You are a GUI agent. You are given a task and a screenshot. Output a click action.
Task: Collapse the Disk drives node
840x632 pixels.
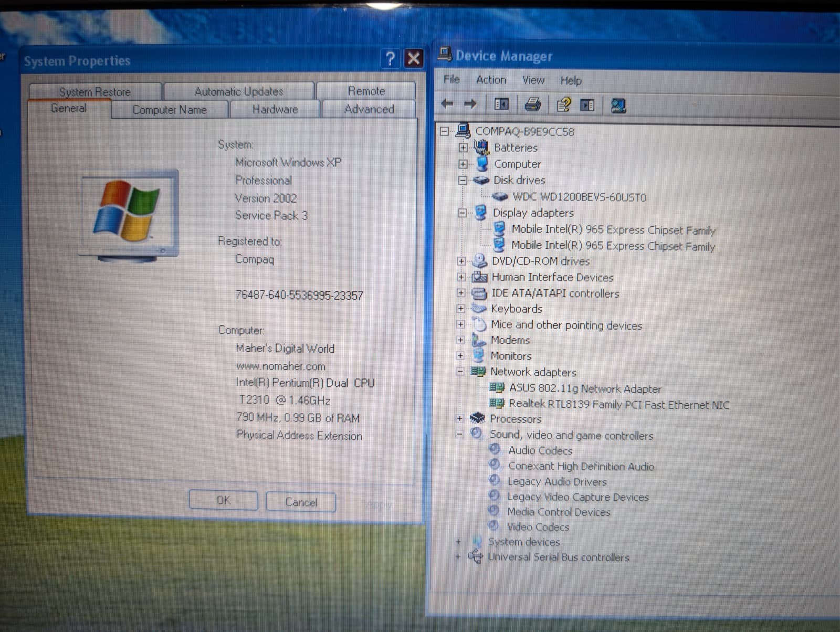coord(462,180)
